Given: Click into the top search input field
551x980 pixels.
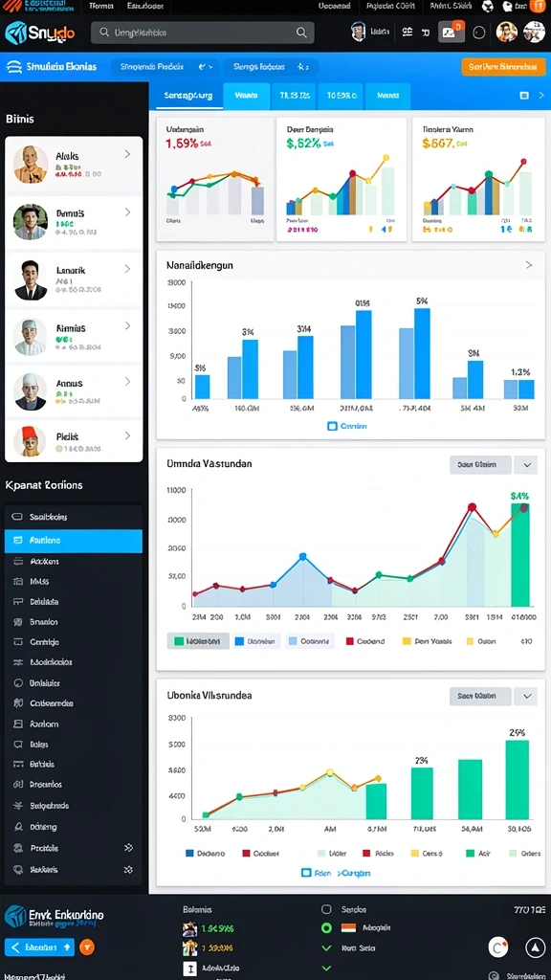Looking at the screenshot, I should pyautogui.click(x=203, y=32).
